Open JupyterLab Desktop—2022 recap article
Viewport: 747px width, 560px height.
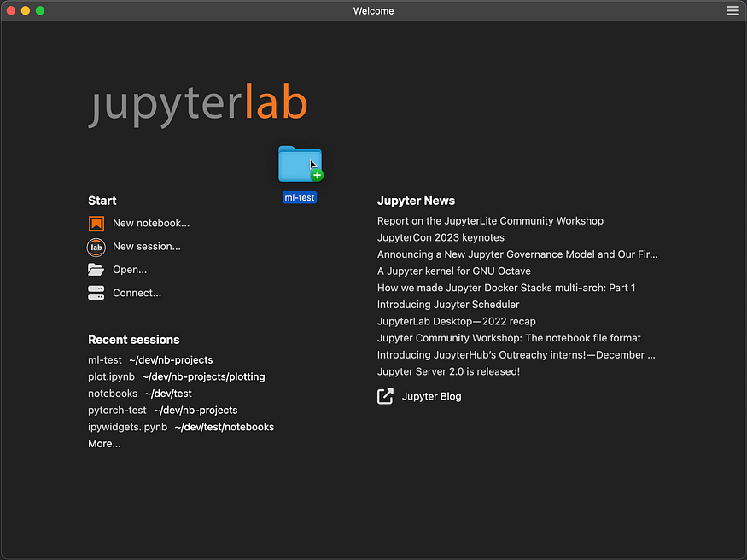tap(457, 322)
